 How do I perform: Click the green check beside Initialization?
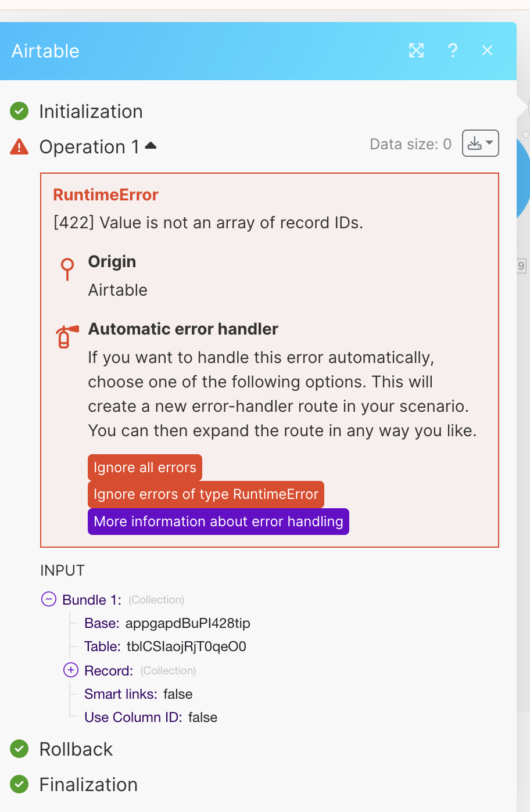pyautogui.click(x=19, y=111)
